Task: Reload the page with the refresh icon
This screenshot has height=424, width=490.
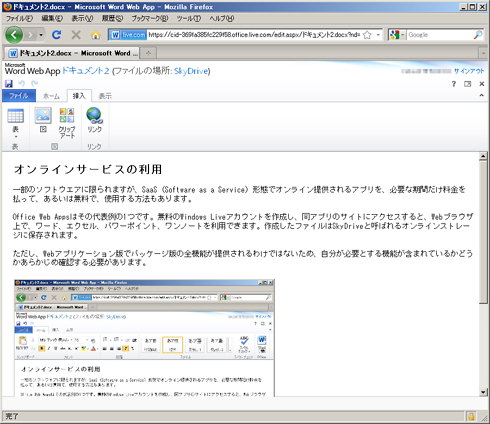Action: click(57, 34)
